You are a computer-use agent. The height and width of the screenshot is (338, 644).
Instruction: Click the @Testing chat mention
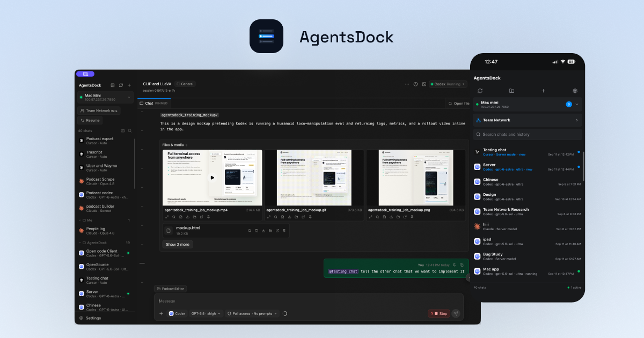343,271
